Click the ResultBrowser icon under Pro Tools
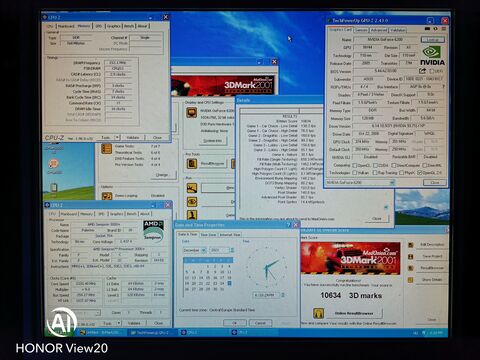 tap(192, 163)
